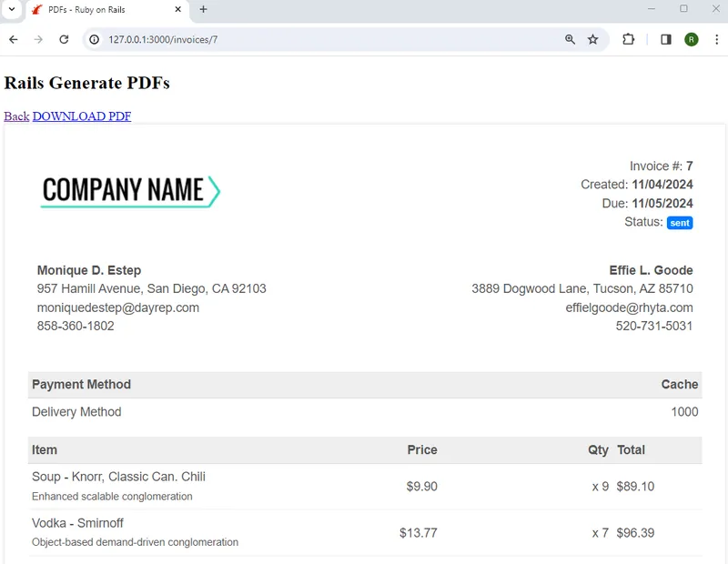Click the Due date 11/05/2024
Image resolution: width=728 pixels, height=564 pixels.
(x=662, y=204)
